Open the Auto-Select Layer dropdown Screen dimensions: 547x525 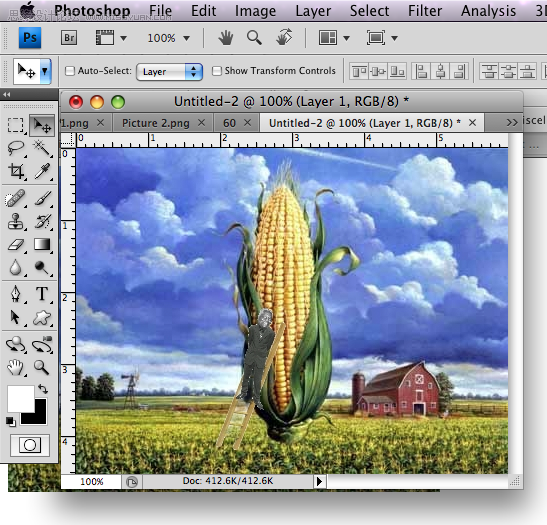click(x=170, y=72)
